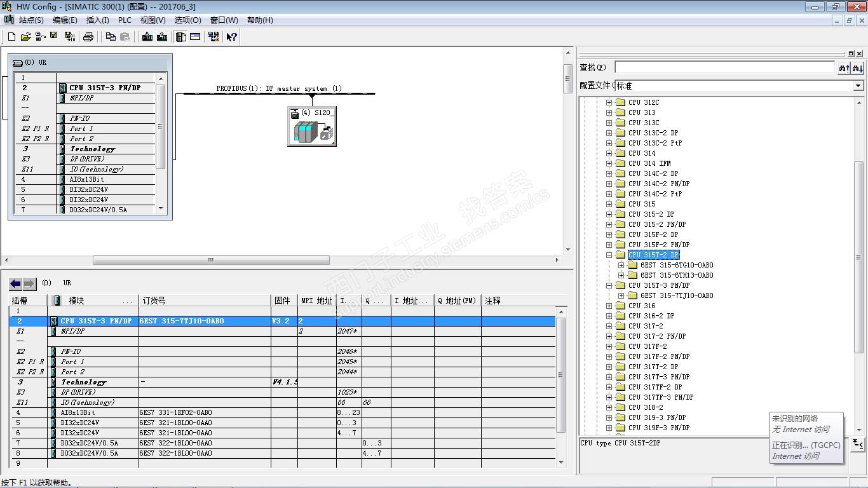Expand the 6ES7 315-7TJ10-0AB0 node
This screenshot has width=868, height=488.
tap(621, 295)
